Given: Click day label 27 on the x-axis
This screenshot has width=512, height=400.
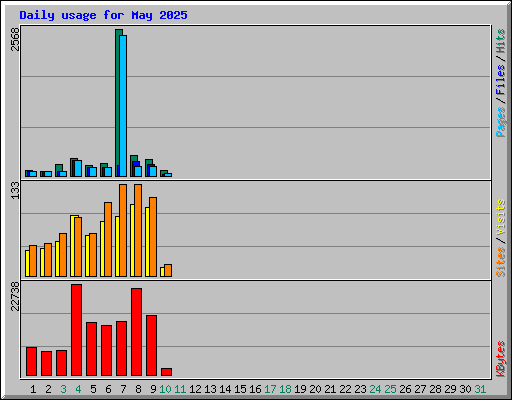Looking at the screenshot, I should [420, 389].
